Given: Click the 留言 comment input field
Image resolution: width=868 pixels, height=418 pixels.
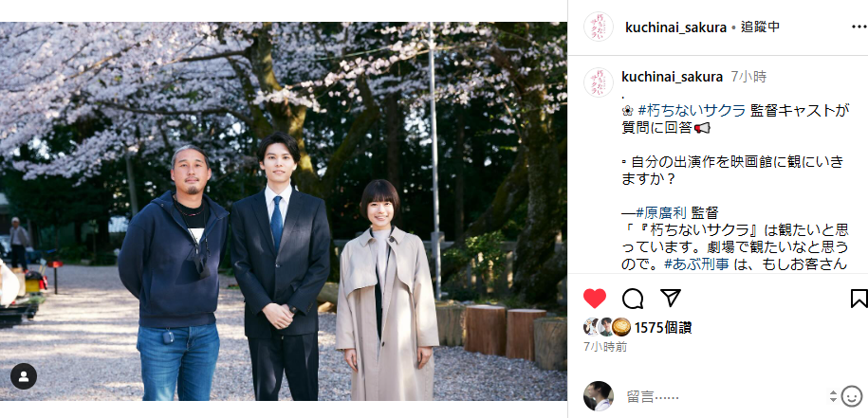Looking at the screenshot, I should coord(725,396).
